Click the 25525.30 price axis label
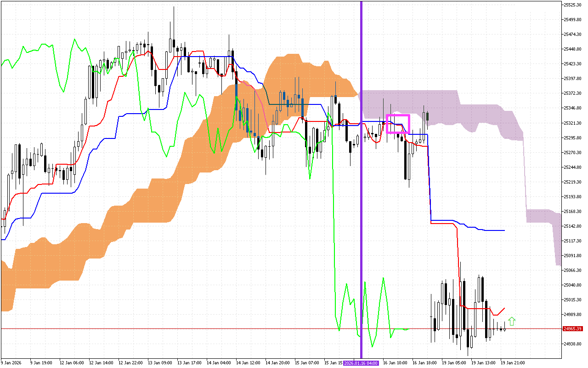 coord(572,5)
